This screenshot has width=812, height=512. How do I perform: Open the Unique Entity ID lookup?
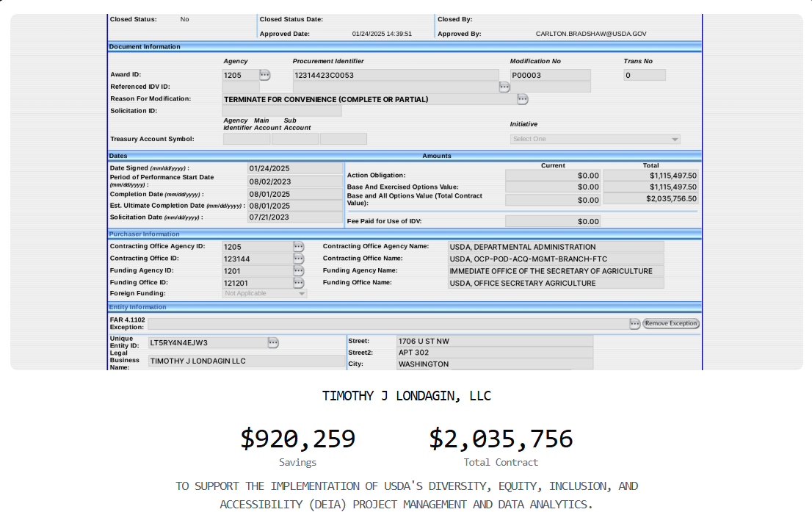click(x=273, y=342)
